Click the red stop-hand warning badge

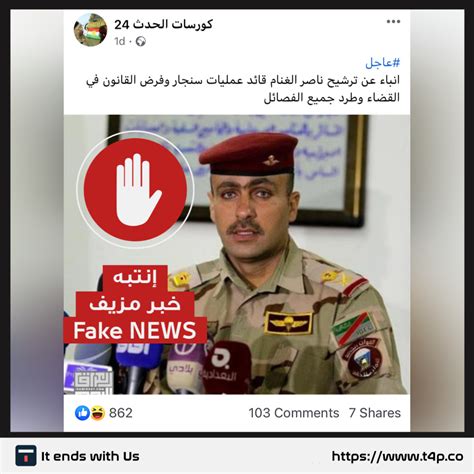(x=135, y=189)
